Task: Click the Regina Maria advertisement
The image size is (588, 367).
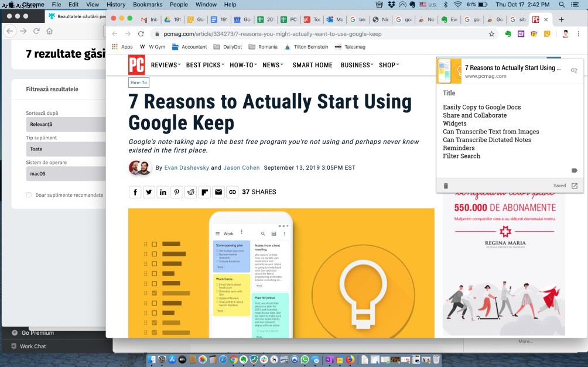Action: click(504, 263)
